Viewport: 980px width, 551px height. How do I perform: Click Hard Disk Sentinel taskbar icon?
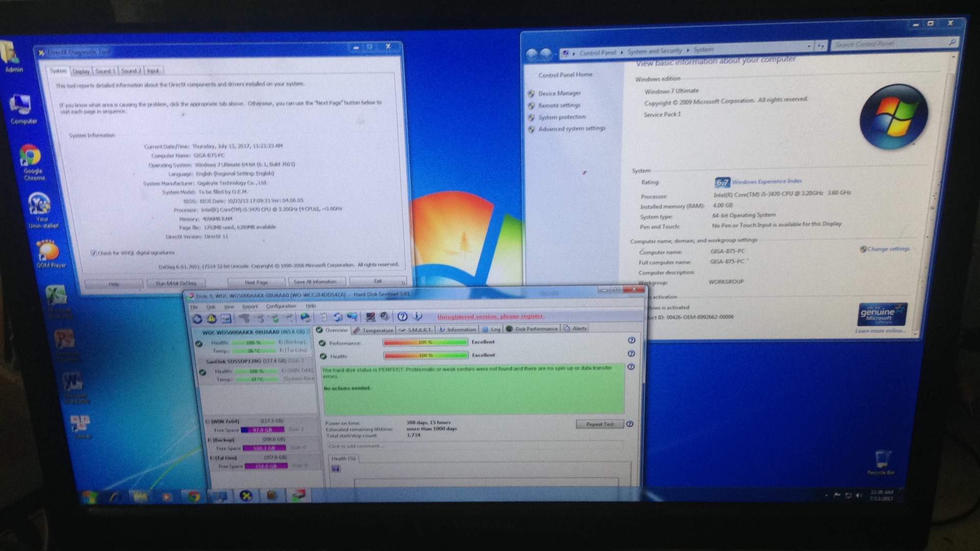299,495
